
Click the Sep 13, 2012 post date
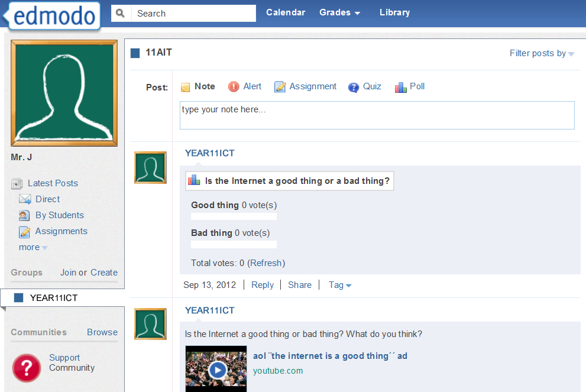pyautogui.click(x=210, y=285)
